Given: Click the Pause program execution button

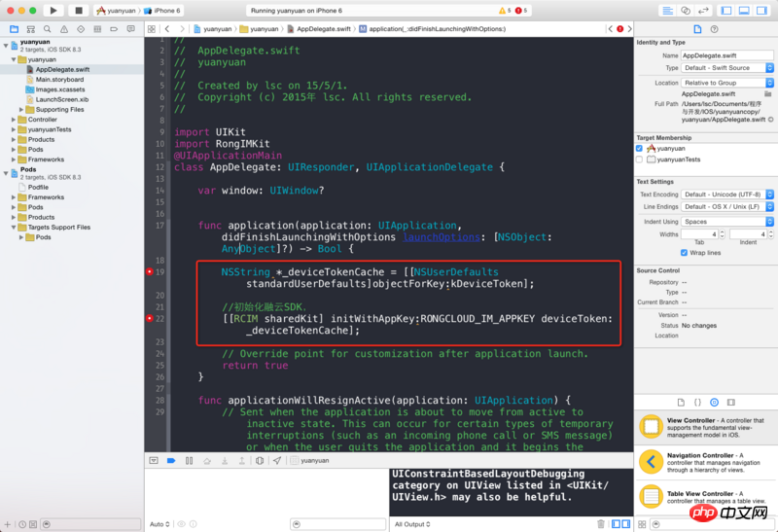Looking at the screenshot, I should tap(189, 461).
